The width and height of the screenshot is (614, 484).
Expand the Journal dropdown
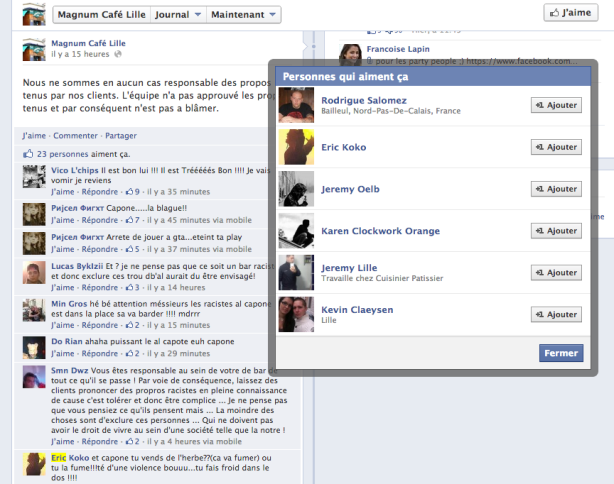click(x=178, y=14)
